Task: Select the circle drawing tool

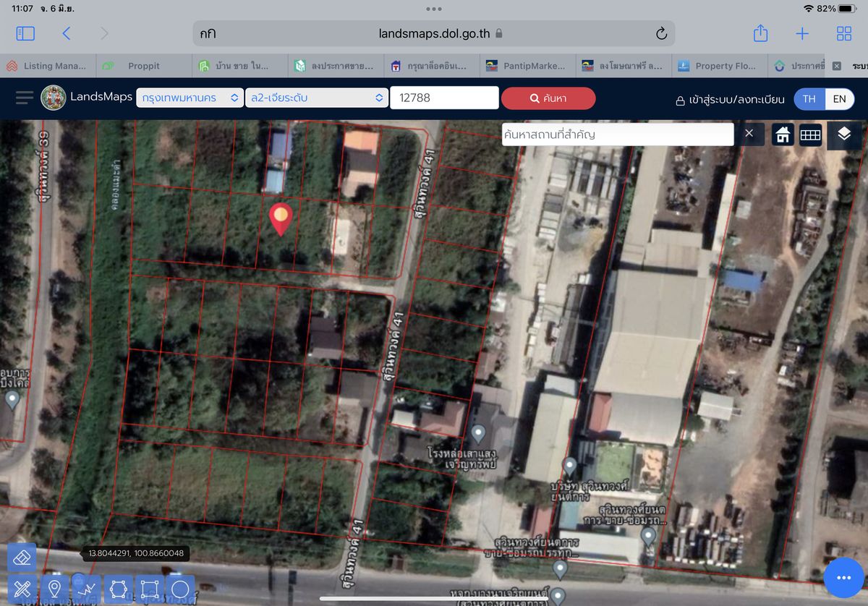Action: (x=181, y=589)
